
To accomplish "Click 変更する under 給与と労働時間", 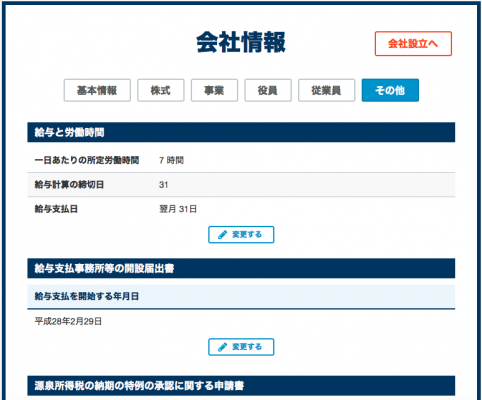I will [x=241, y=235].
